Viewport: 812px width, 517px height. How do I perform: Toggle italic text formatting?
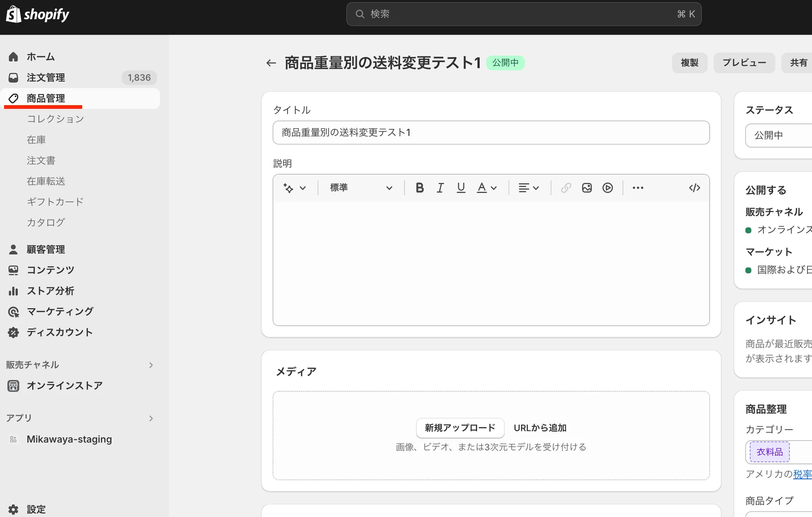pyautogui.click(x=440, y=188)
